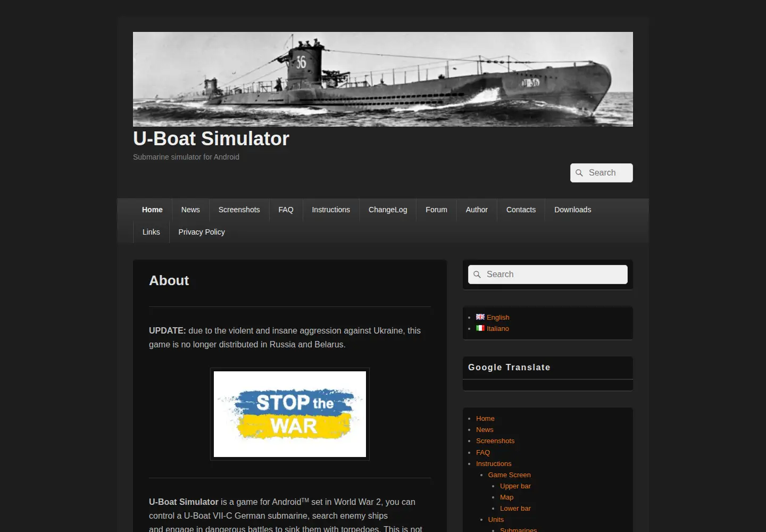This screenshot has height=532, width=766.
Task: Click the Stop the War image
Action: tap(290, 414)
